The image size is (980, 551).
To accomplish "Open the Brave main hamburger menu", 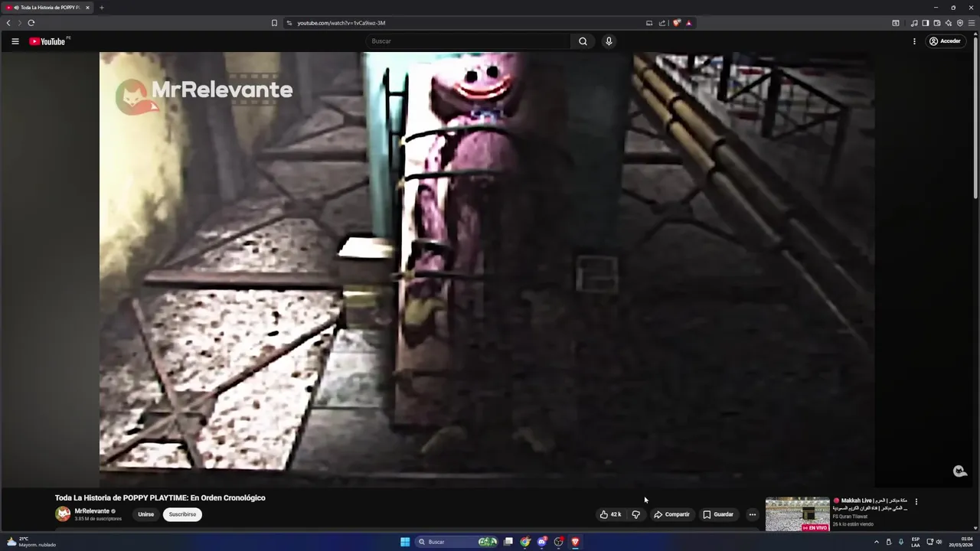I will (x=972, y=23).
